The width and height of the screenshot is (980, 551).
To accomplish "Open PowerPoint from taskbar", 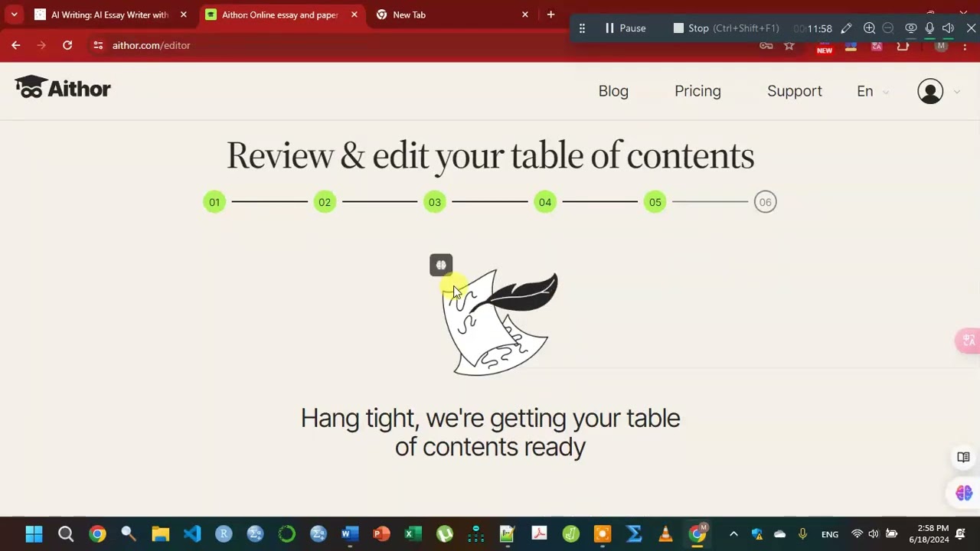I will pyautogui.click(x=381, y=534).
